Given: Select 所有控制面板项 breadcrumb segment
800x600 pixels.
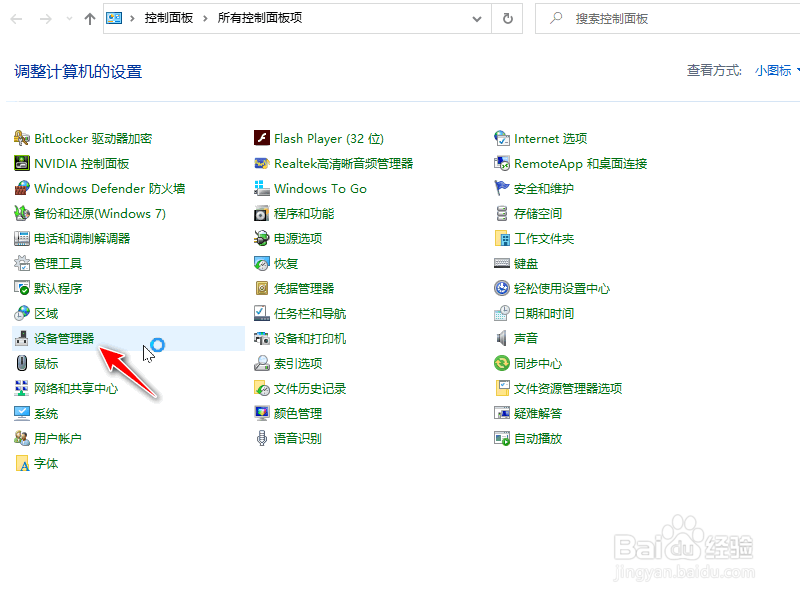Looking at the screenshot, I should point(260,18).
